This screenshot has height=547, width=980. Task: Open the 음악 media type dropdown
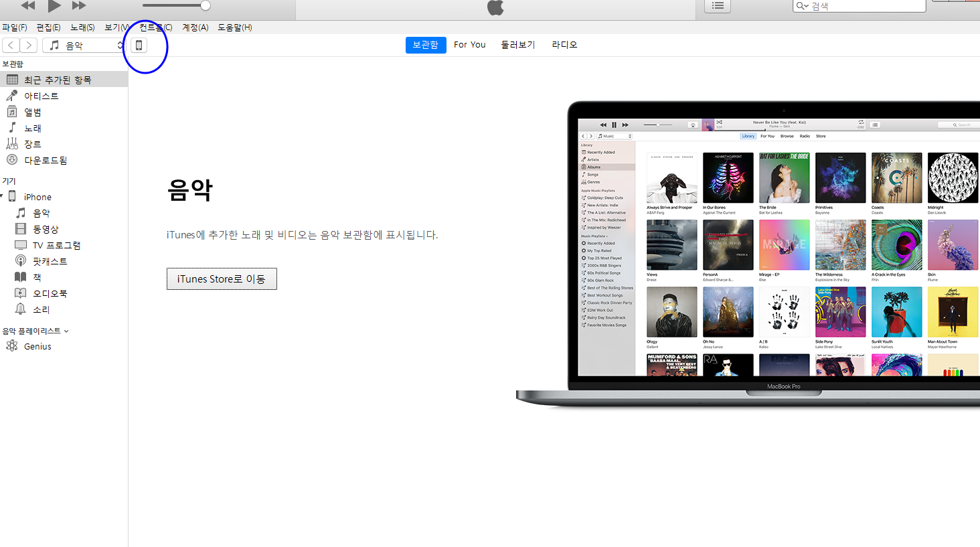click(x=84, y=45)
